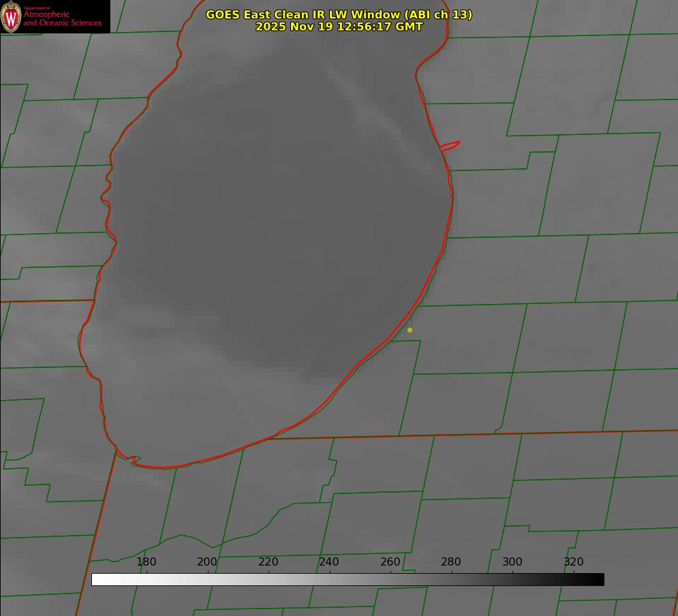The image size is (678, 616).
Task: Click the 180 colorbar tick label
Action: [x=146, y=561]
